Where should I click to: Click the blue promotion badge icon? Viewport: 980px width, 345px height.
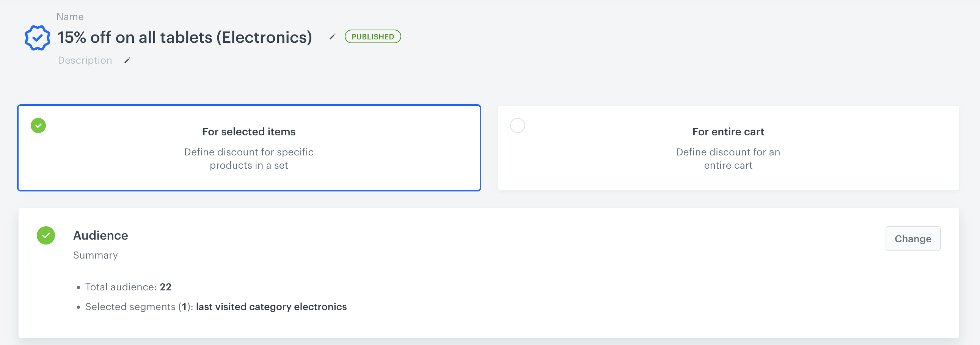tap(37, 38)
